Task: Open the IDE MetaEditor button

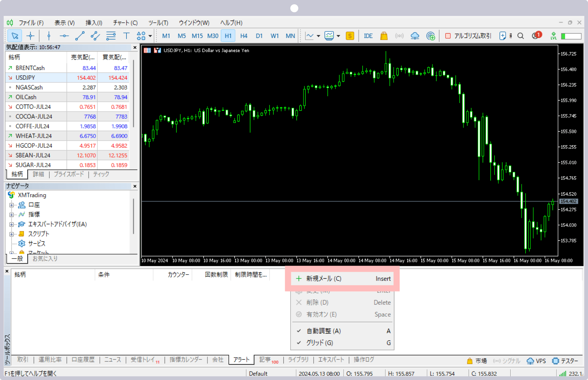Action: pyautogui.click(x=368, y=36)
